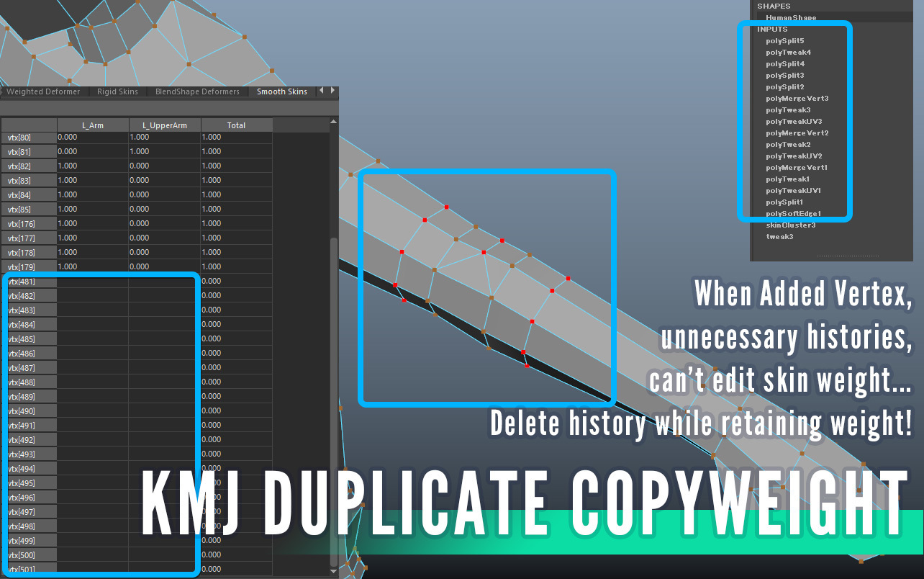Select polySplit5 in the INPUTS list

785,41
